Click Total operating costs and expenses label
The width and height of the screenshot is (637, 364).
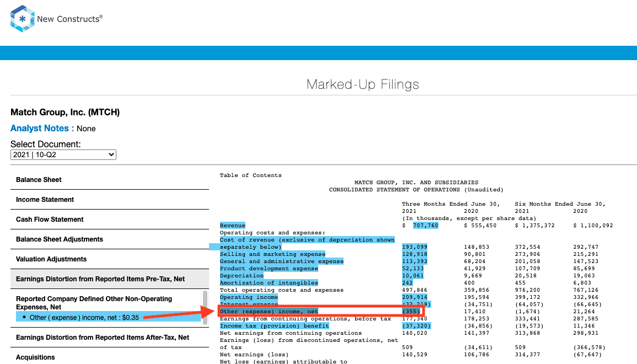pos(281,290)
